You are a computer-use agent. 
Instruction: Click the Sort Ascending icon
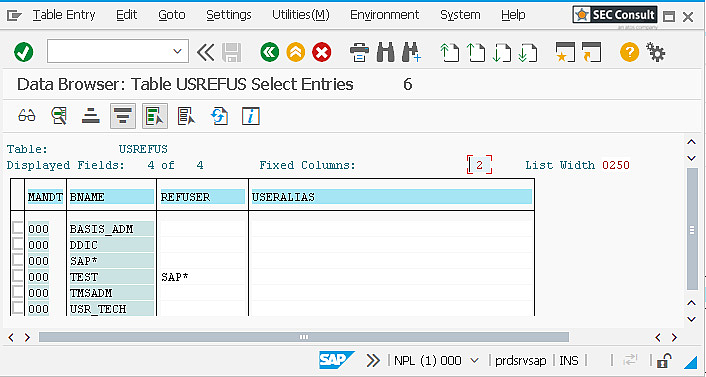[91, 116]
